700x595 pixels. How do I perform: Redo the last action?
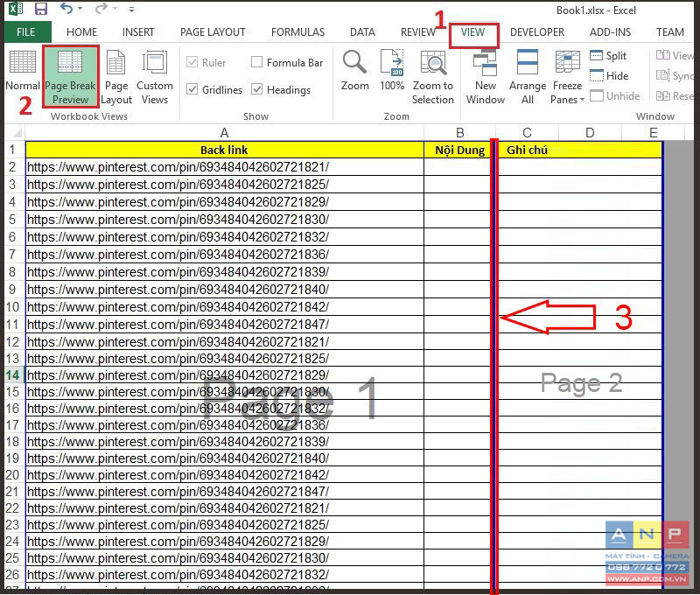[x=101, y=9]
